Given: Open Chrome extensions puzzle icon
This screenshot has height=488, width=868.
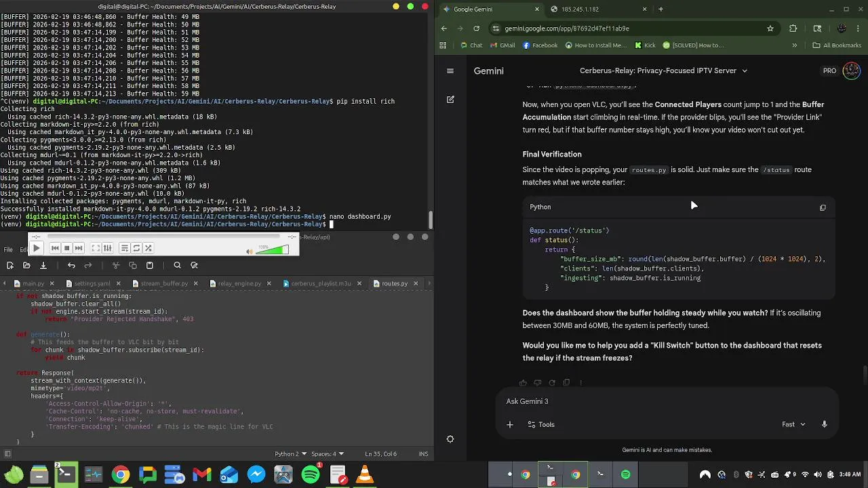Looking at the screenshot, I should 793,28.
